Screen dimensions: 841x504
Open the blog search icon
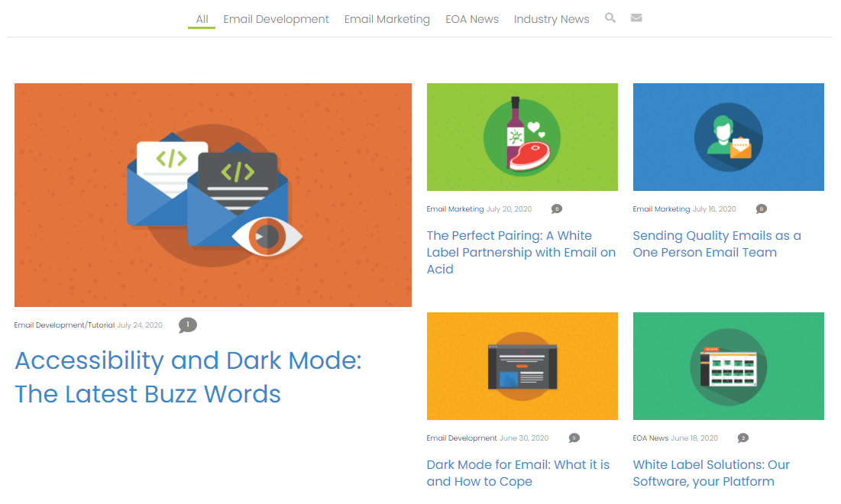[x=610, y=18]
